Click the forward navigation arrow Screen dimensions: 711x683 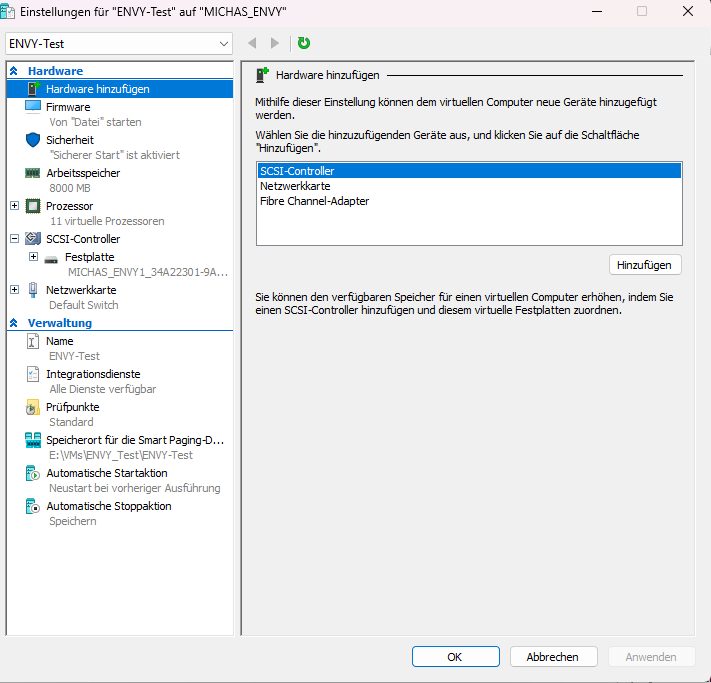274,43
